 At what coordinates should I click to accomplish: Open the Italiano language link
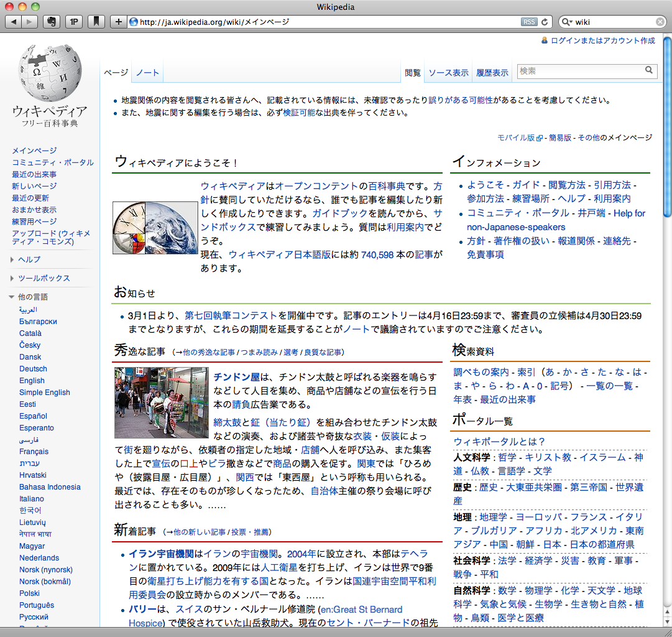(x=31, y=499)
